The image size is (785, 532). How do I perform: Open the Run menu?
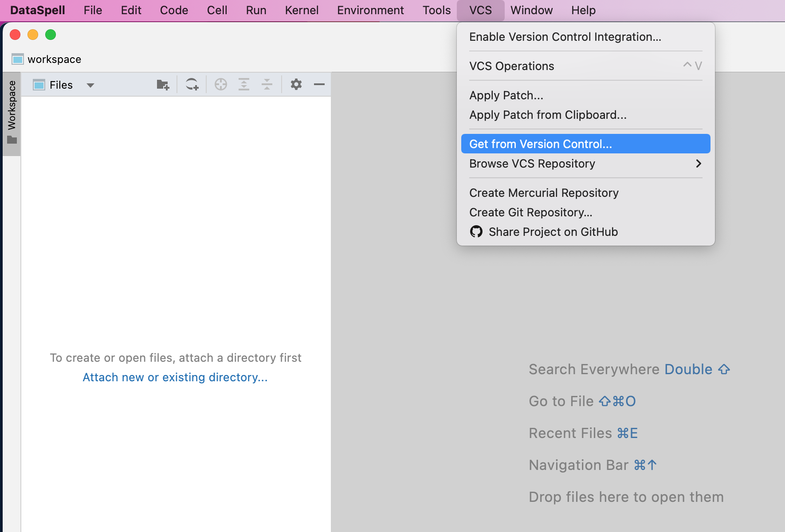pos(256,10)
